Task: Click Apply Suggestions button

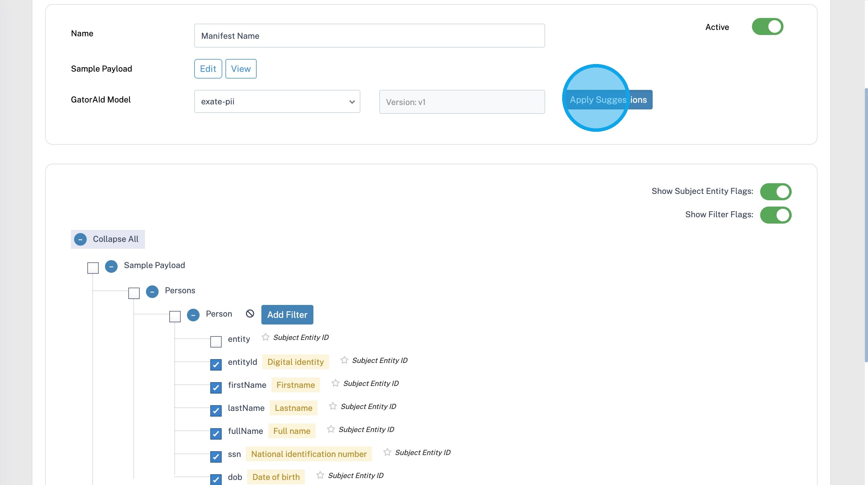Action: pyautogui.click(x=608, y=100)
